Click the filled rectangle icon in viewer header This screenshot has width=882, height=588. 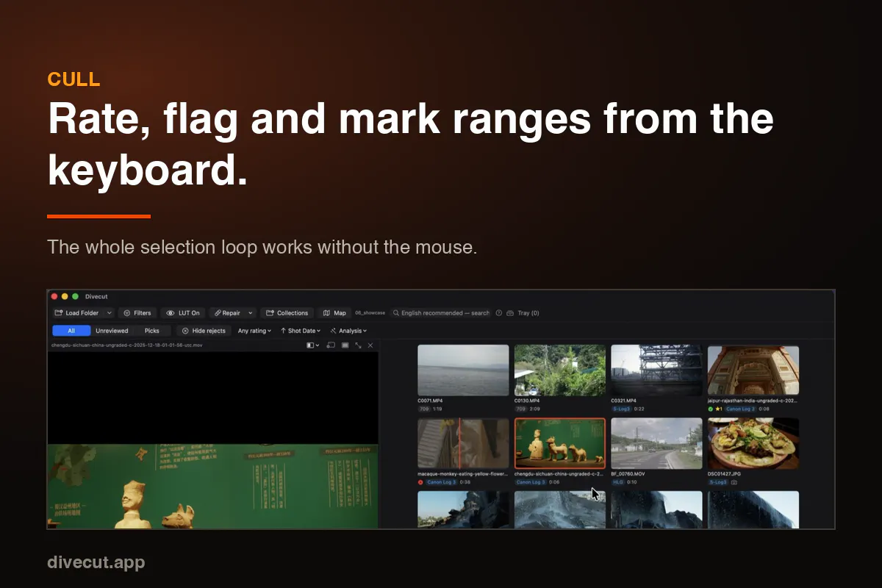(345, 345)
